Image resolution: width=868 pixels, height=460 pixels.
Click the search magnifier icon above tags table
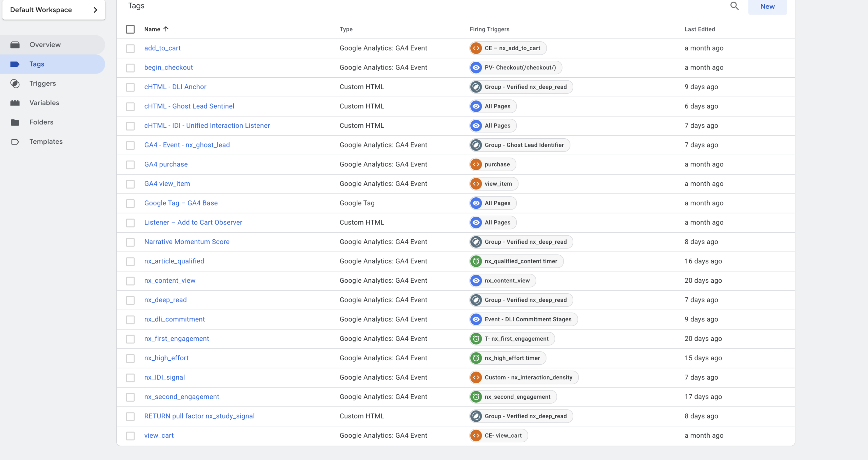(x=734, y=6)
